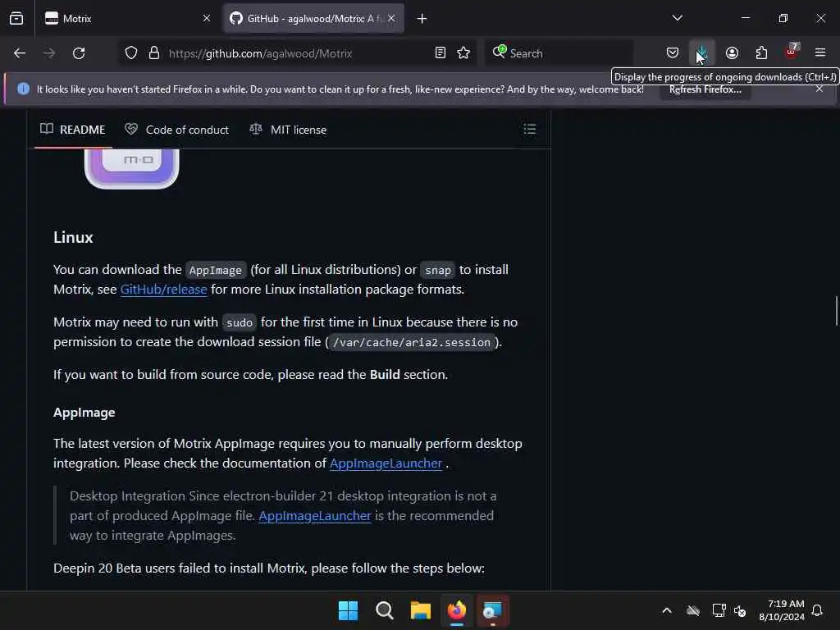Select the GitHub agalwood/Motrix tab
This screenshot has width=840, height=630.
(313, 18)
